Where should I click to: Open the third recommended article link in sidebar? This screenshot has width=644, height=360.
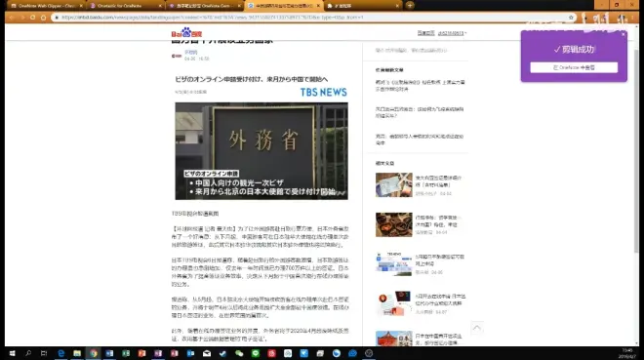pyautogui.click(x=420, y=140)
